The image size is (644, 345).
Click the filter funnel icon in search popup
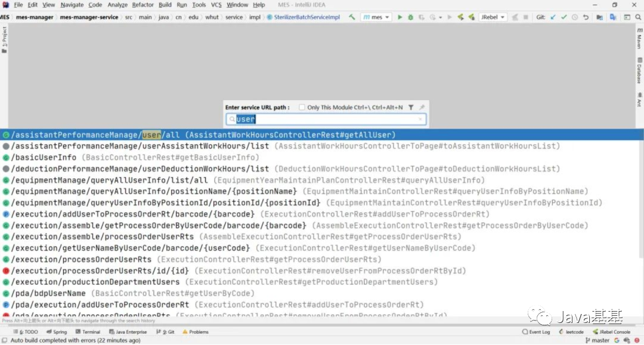click(411, 107)
